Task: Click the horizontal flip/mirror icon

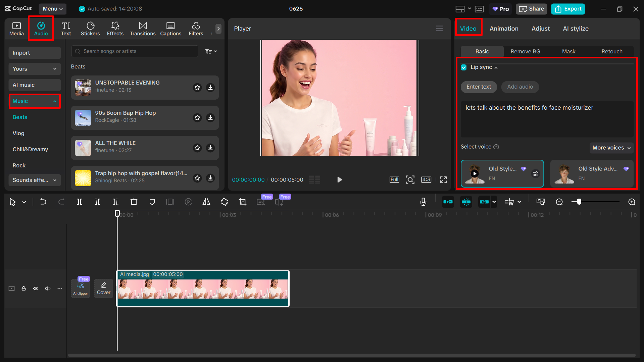Action: click(206, 202)
